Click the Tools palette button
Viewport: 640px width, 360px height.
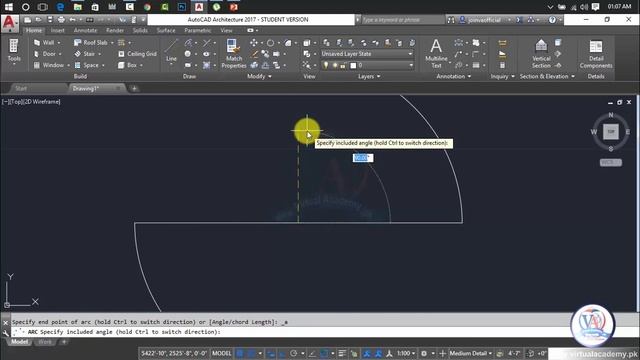tap(13, 51)
